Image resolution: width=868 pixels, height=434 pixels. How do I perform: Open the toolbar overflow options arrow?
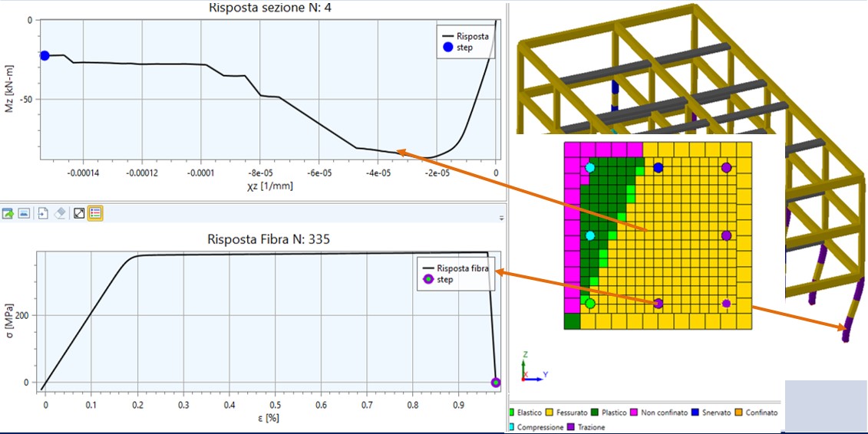(x=501, y=218)
